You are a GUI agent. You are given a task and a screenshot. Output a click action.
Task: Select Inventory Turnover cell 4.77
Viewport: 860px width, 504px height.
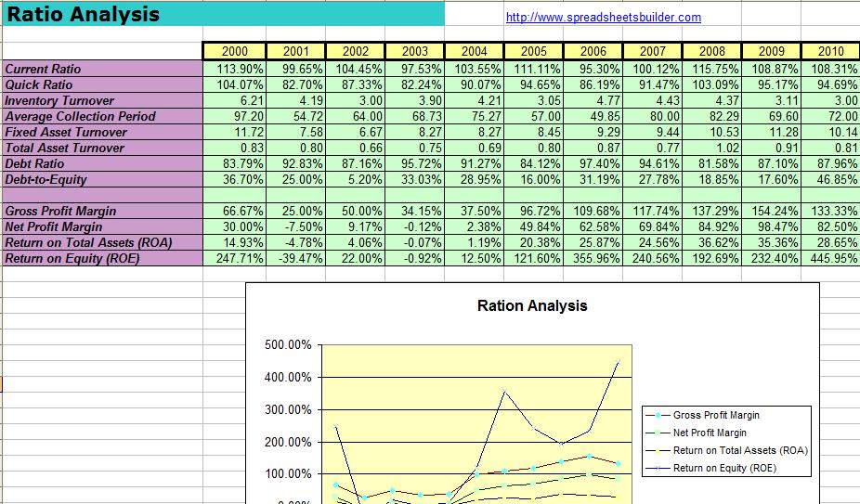pos(593,101)
